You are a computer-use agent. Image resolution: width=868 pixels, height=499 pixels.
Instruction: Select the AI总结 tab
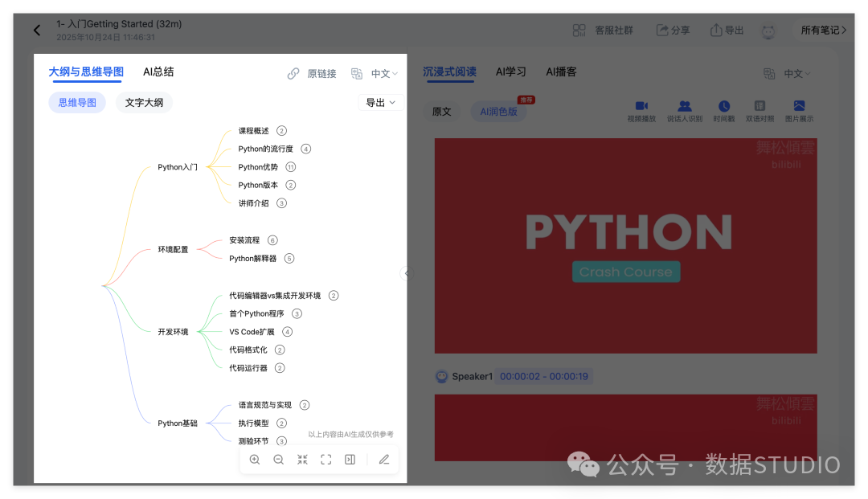pos(158,72)
